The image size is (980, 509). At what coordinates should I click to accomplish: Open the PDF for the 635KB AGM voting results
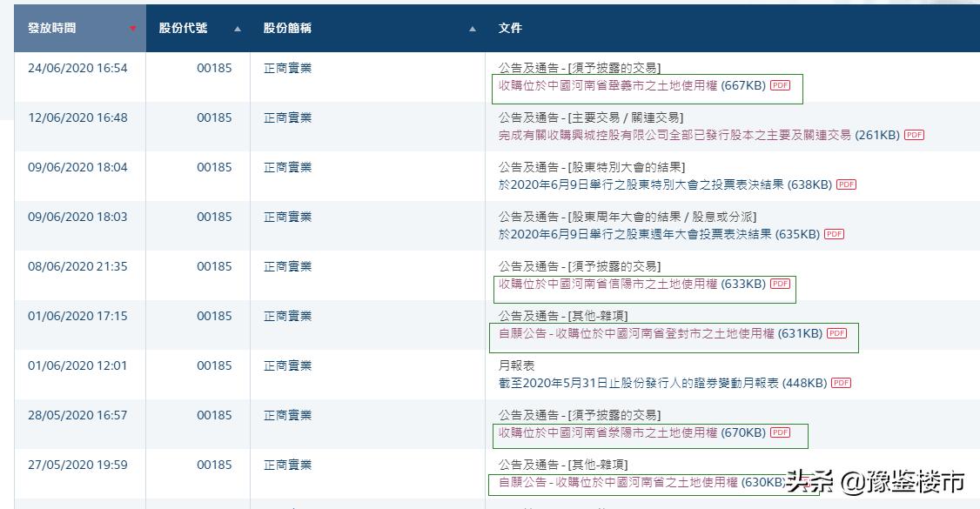click(x=833, y=233)
